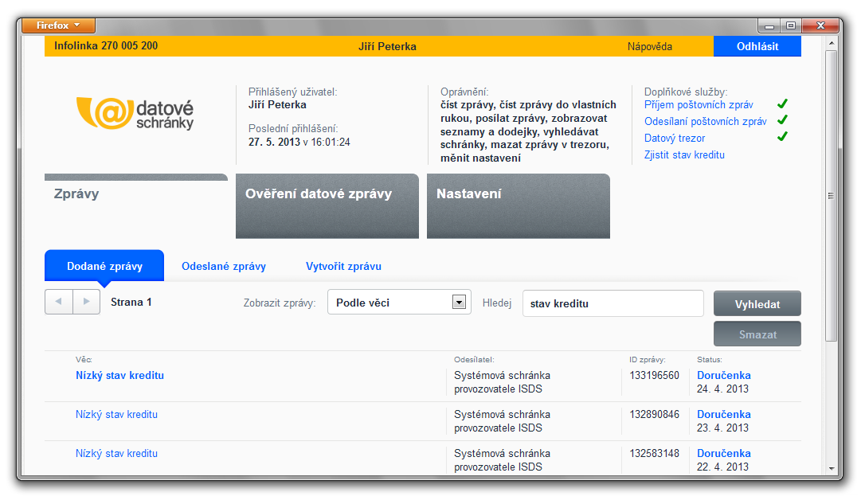The width and height of the screenshot is (865, 504).
Task: Open Nápověda help link
Action: coord(649,46)
